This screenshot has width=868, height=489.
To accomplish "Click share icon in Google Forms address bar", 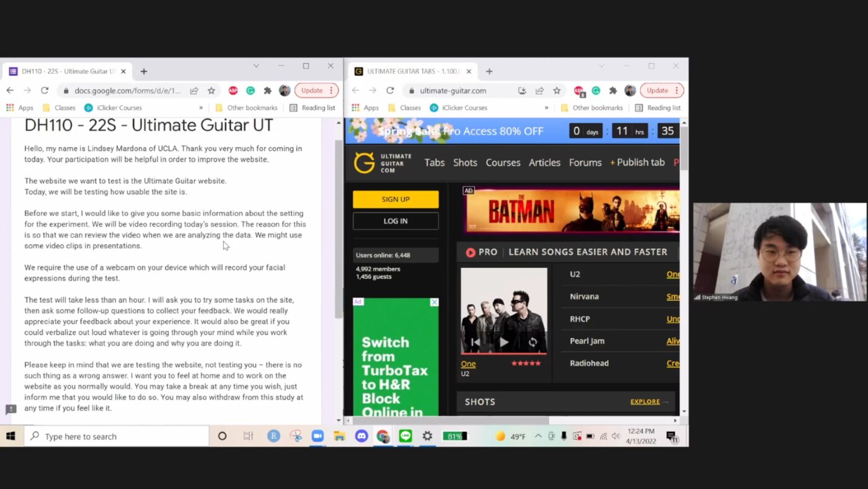I will pyautogui.click(x=194, y=91).
